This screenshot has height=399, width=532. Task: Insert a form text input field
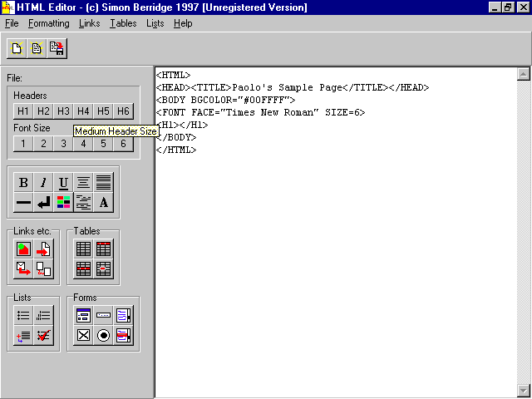[x=103, y=315]
